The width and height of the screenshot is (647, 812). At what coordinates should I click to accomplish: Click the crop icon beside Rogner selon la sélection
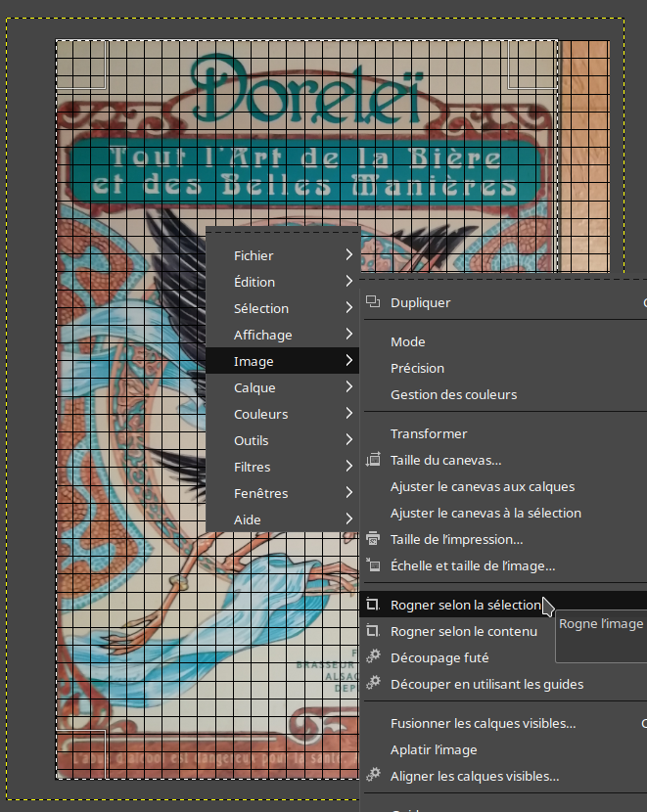click(x=373, y=605)
